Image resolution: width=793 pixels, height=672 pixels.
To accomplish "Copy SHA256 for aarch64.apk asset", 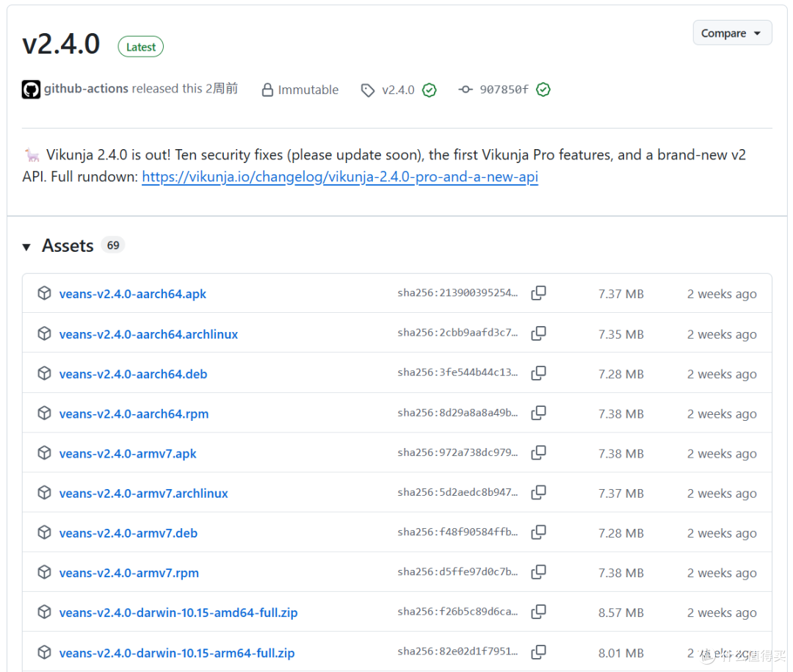I will click(539, 293).
